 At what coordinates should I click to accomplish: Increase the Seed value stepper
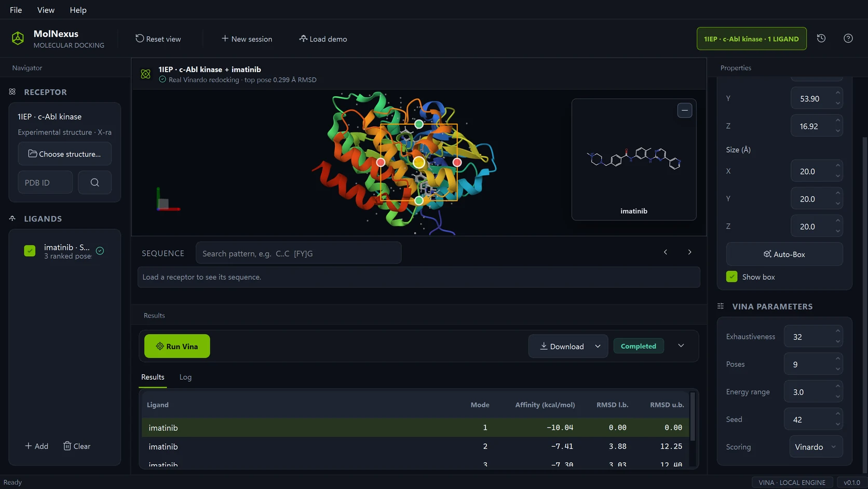pos(838,414)
